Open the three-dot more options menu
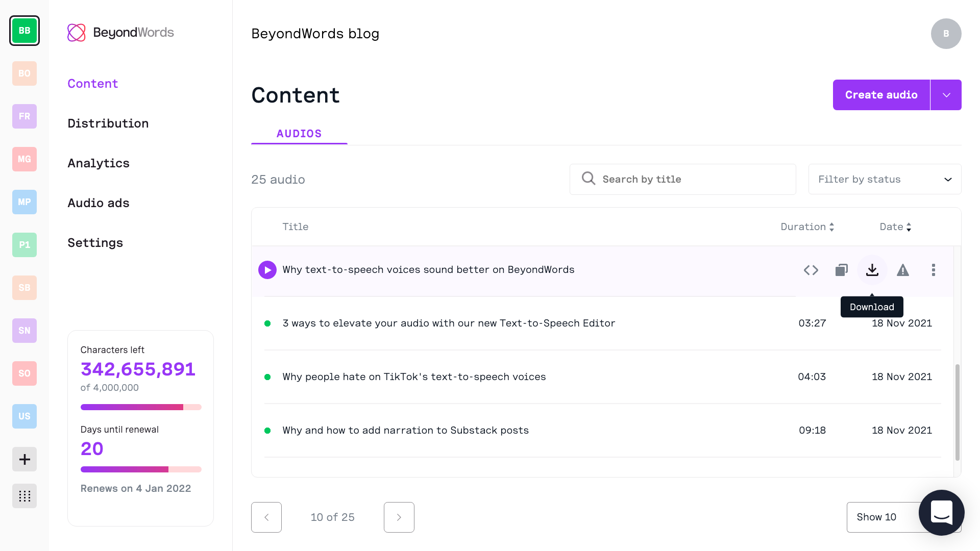The height and width of the screenshot is (551, 980). click(934, 270)
